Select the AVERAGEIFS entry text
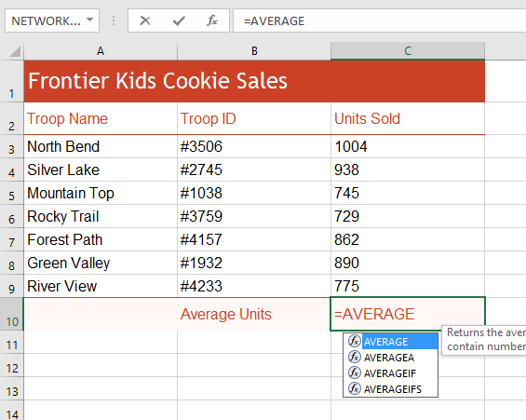The width and height of the screenshot is (526, 420). (x=393, y=389)
